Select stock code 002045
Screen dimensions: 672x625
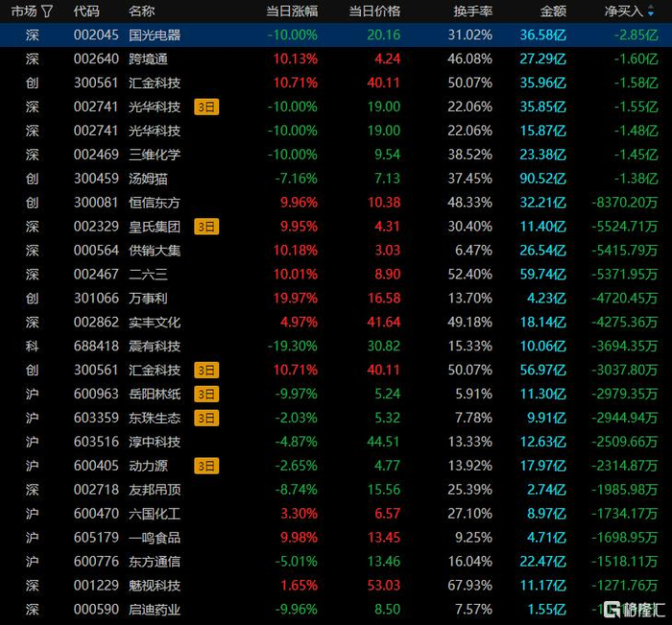coord(96,35)
